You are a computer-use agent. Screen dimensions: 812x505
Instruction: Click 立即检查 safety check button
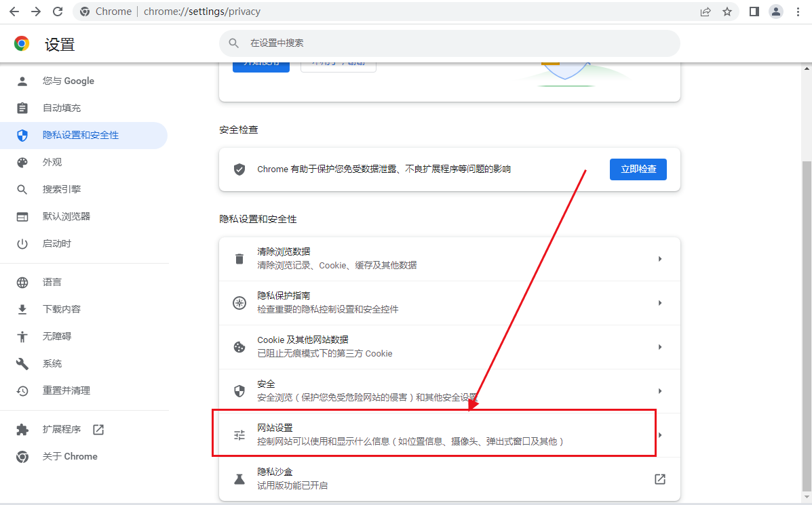click(638, 169)
